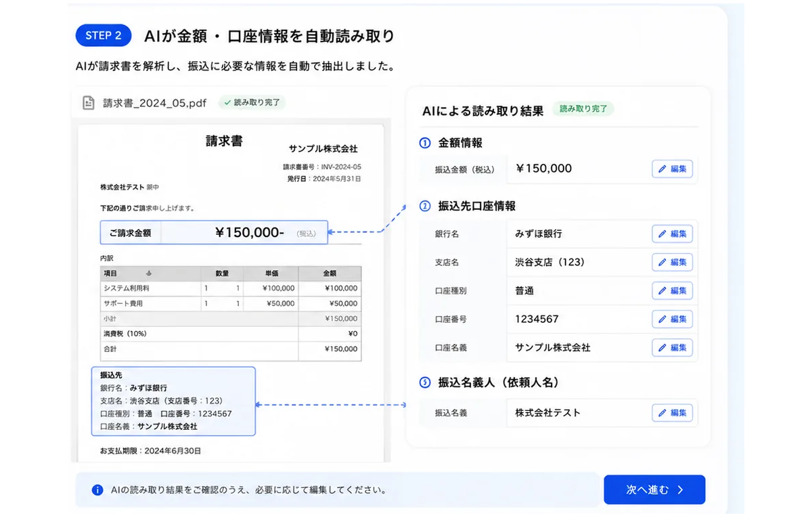The width and height of the screenshot is (812, 528).
Task: Click the 発行日：2024年5月31日 text
Action: pyautogui.click(x=324, y=179)
